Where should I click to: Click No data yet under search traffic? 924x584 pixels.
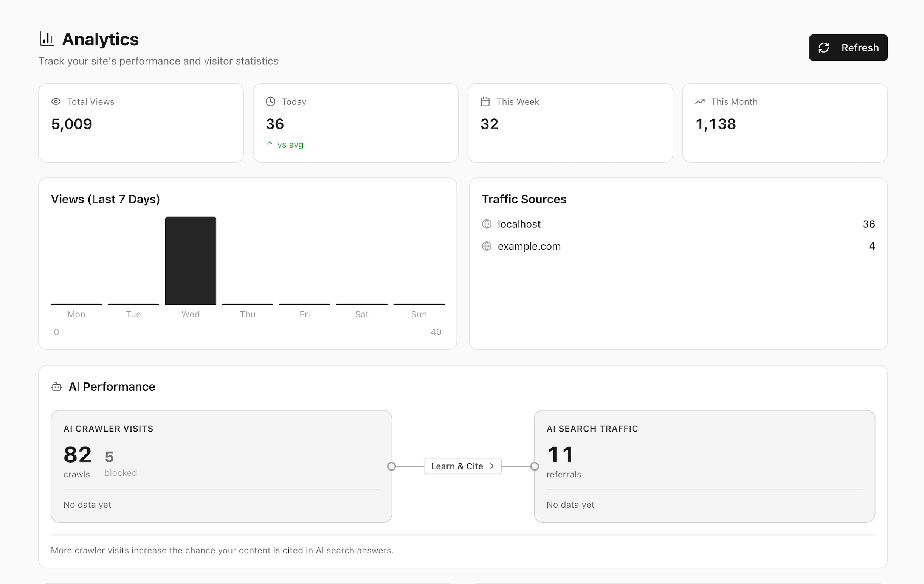(x=570, y=505)
